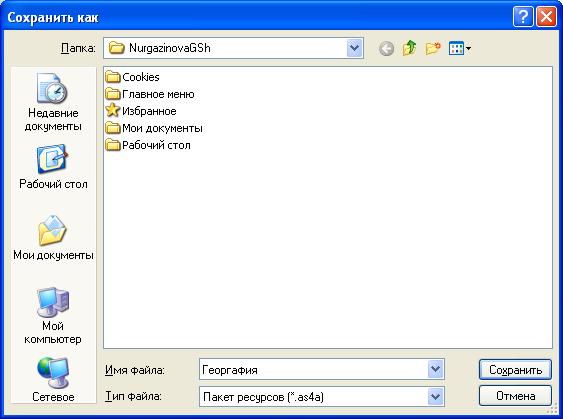Open the Views menu icon

[x=456, y=48]
